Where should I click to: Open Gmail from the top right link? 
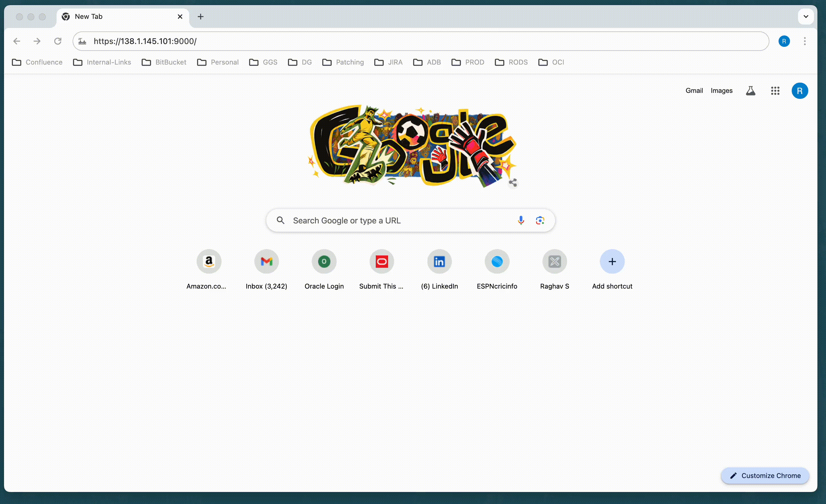tap(694, 91)
